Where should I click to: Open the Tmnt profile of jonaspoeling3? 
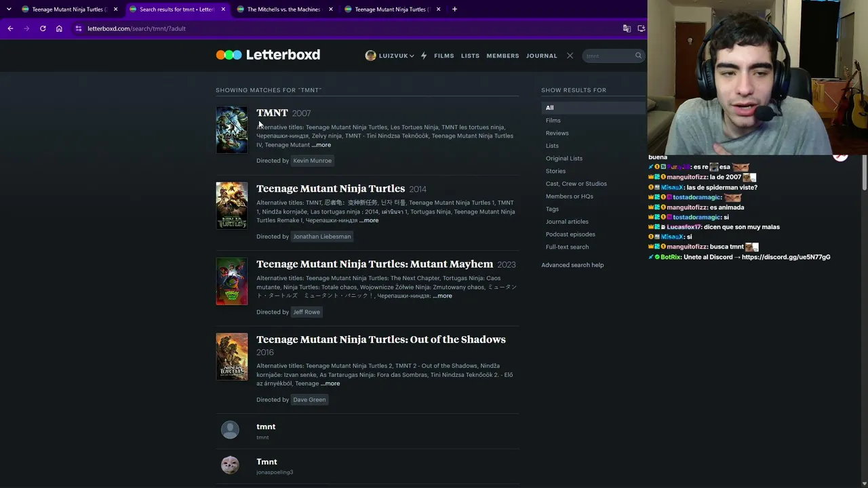(267, 462)
